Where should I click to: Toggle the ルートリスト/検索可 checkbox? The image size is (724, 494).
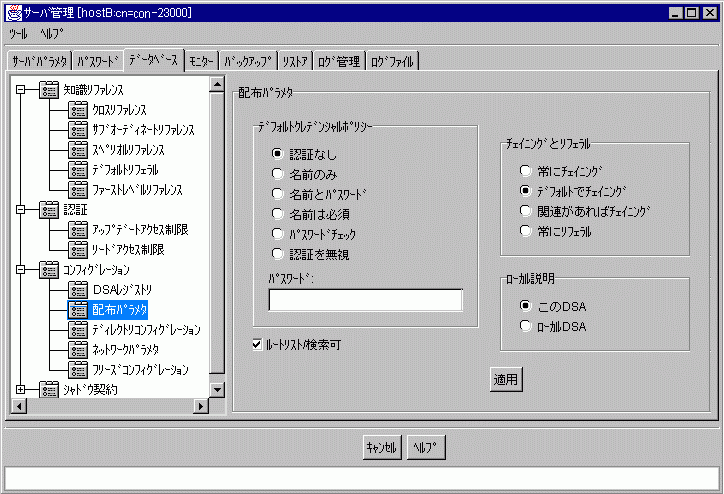pos(257,344)
